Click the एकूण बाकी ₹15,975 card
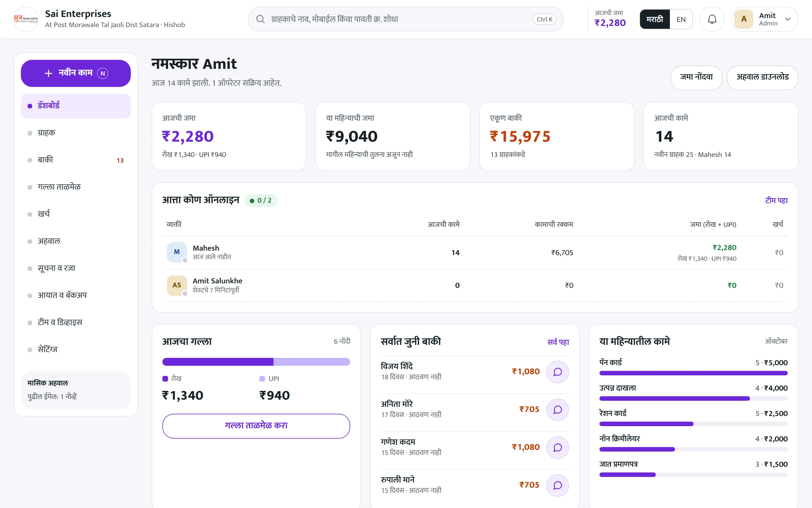The height and width of the screenshot is (508, 812). pyautogui.click(x=557, y=136)
